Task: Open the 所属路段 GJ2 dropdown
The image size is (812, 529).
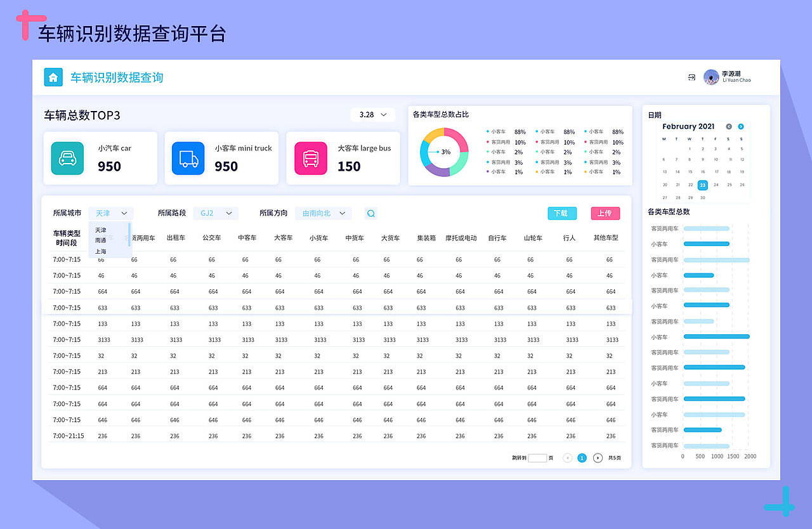Action: coord(216,213)
